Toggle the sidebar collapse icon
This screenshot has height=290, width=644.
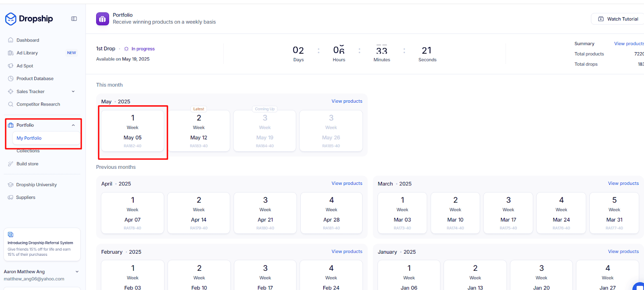click(x=74, y=19)
